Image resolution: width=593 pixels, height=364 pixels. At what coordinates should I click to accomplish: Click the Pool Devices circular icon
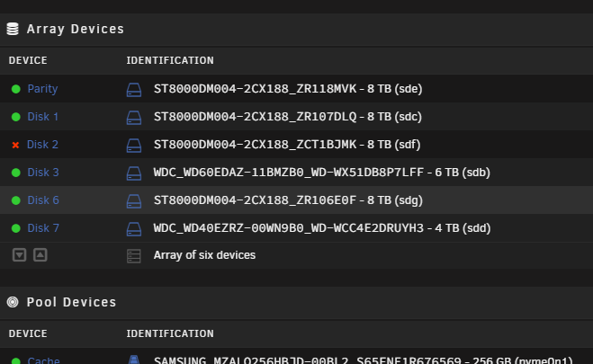[x=13, y=302]
